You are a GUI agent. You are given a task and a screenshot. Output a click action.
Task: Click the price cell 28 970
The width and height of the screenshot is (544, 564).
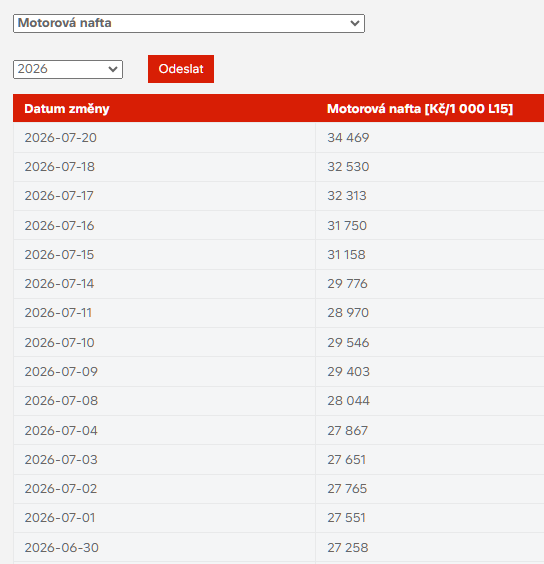point(348,313)
